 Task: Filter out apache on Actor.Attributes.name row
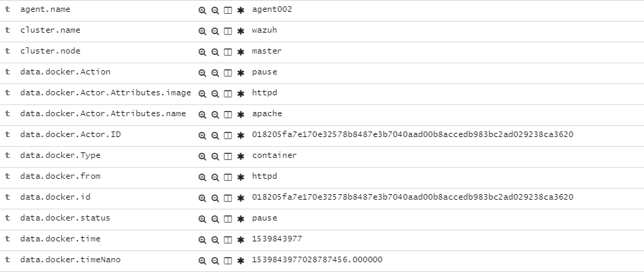(x=215, y=115)
